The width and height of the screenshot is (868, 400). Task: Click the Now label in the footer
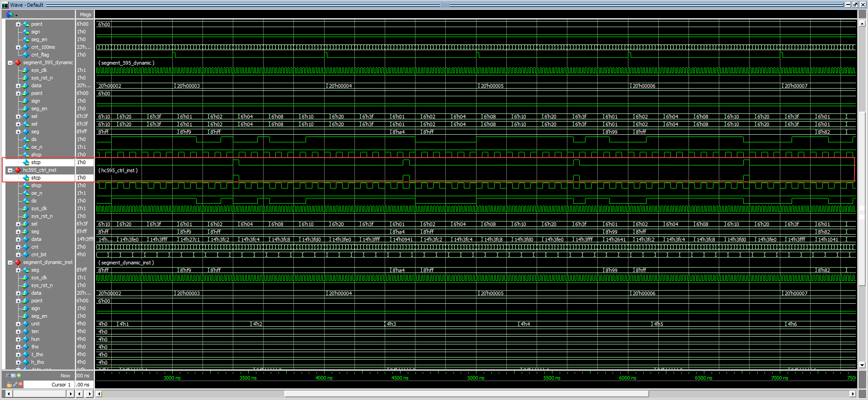click(x=66, y=376)
